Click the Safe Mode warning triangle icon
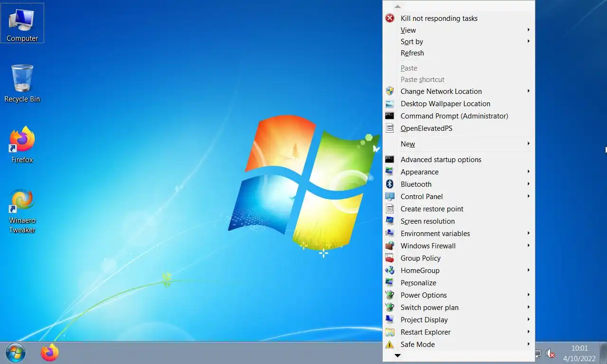Screen dimensions: 607x364 [390, 344]
